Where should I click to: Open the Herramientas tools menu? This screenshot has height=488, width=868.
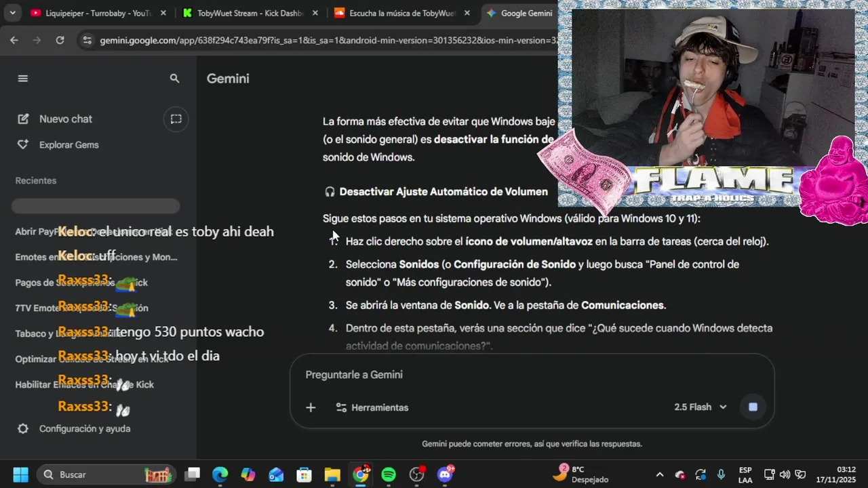(x=372, y=407)
